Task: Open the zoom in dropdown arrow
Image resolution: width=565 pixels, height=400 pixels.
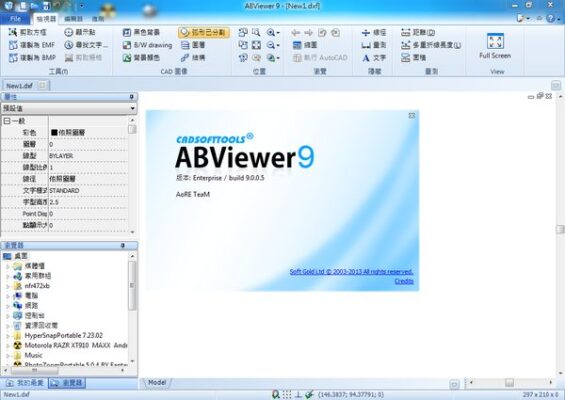Action: coord(278,33)
